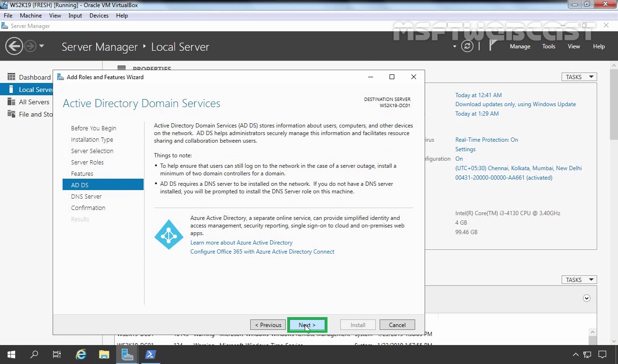
Task: Open the Manage menu
Action: pyautogui.click(x=520, y=46)
